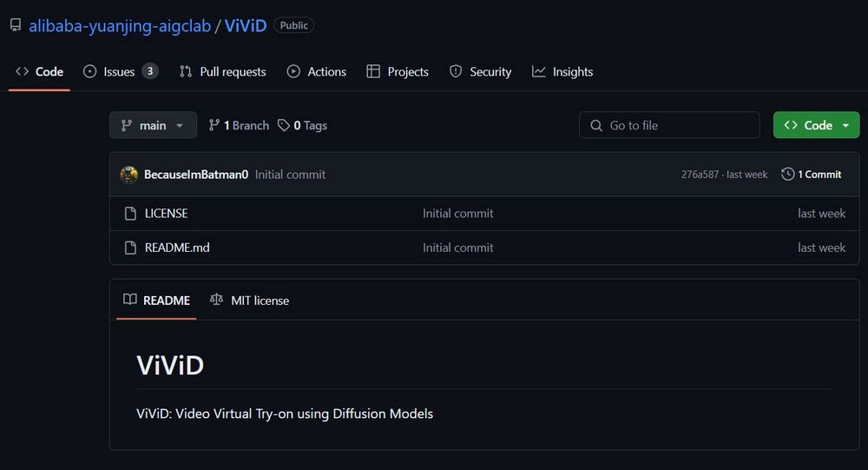Image resolution: width=868 pixels, height=470 pixels.
Task: Select the README tab with book icon
Action: click(156, 301)
